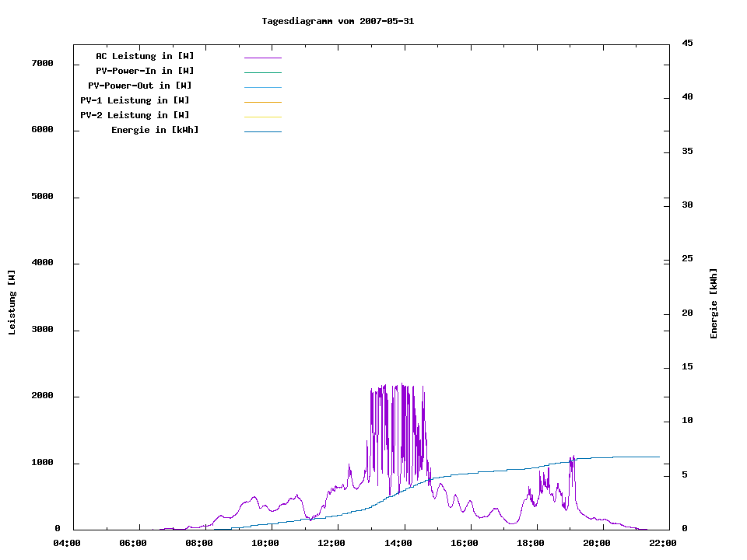Choose the PV-2 Leistung in [W] legend label

(135, 115)
